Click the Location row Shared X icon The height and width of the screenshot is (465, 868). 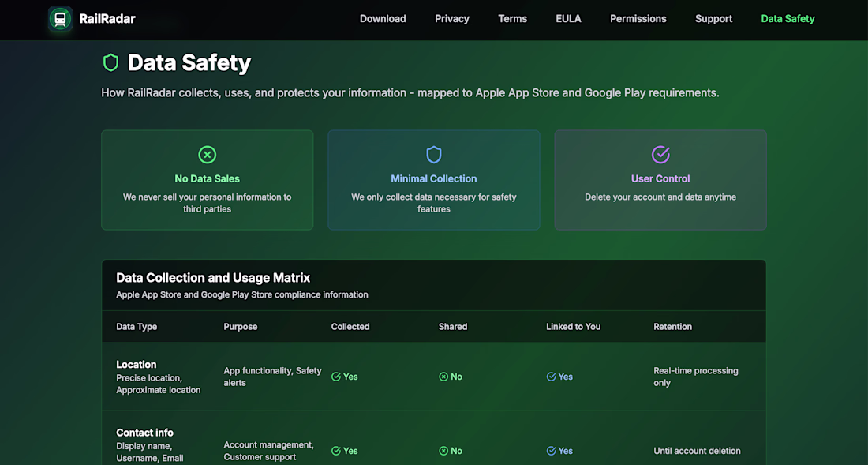point(443,377)
